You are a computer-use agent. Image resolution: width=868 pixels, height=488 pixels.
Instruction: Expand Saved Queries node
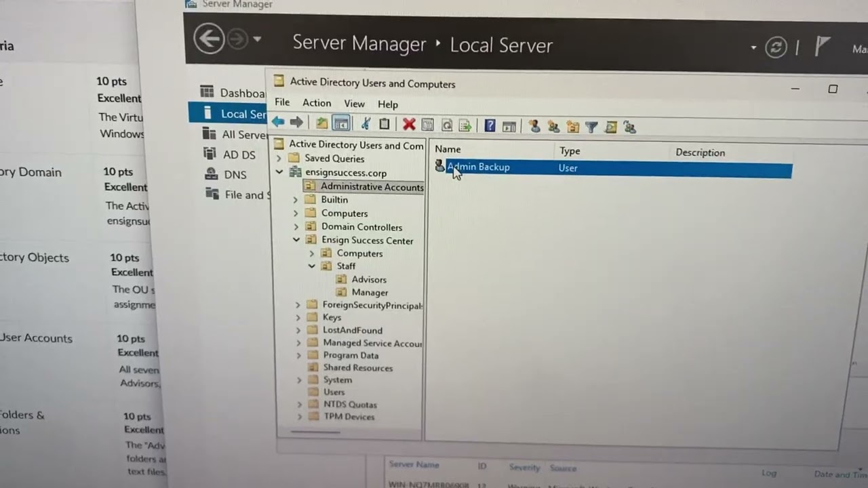(x=279, y=158)
